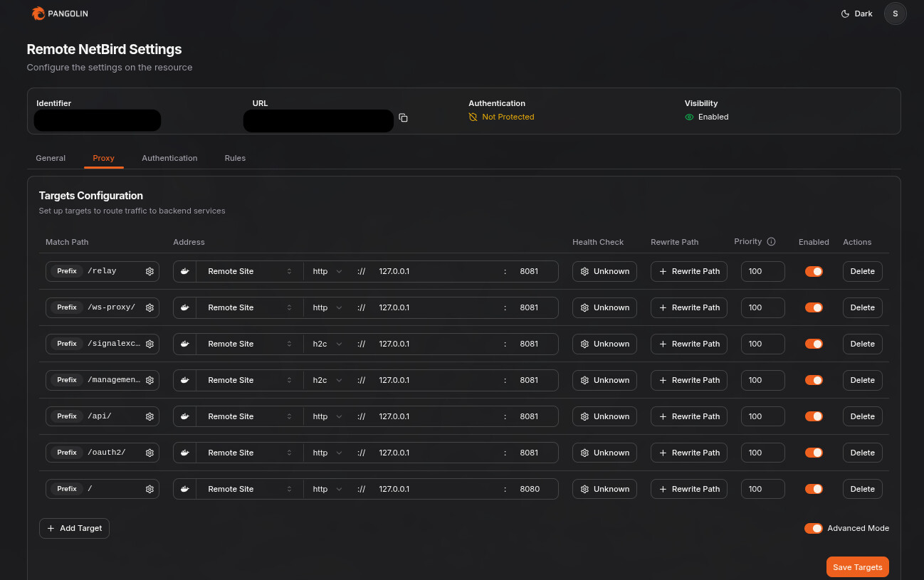Disable the /relay target toggle
924x580 pixels.
[x=814, y=271]
